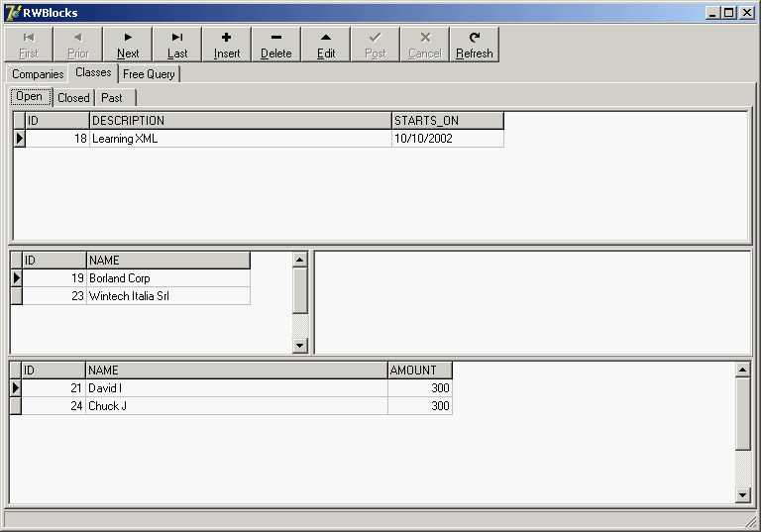761x532 pixels.
Task: Select the Open classes sub-tab
Action: pyautogui.click(x=30, y=97)
